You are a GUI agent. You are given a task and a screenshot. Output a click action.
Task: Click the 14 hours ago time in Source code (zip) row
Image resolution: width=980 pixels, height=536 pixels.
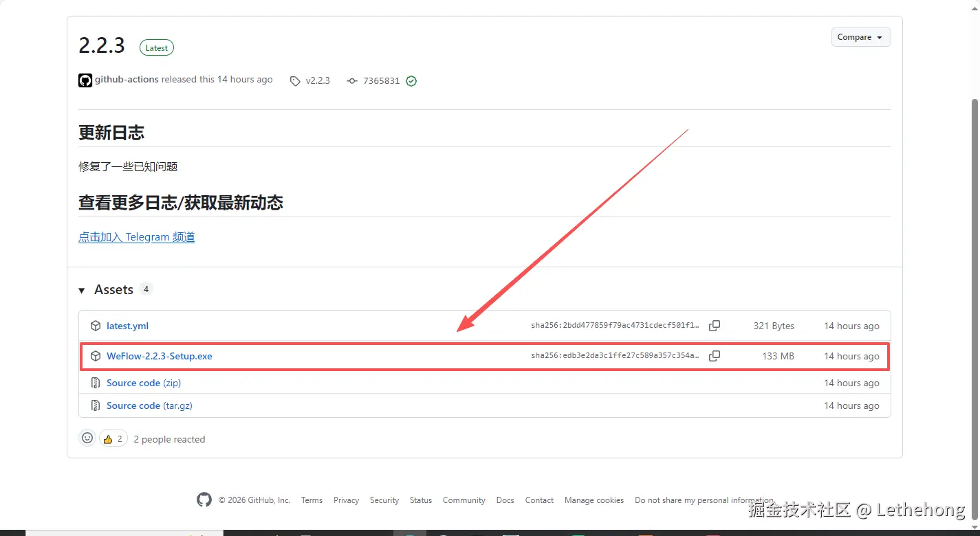[851, 383]
